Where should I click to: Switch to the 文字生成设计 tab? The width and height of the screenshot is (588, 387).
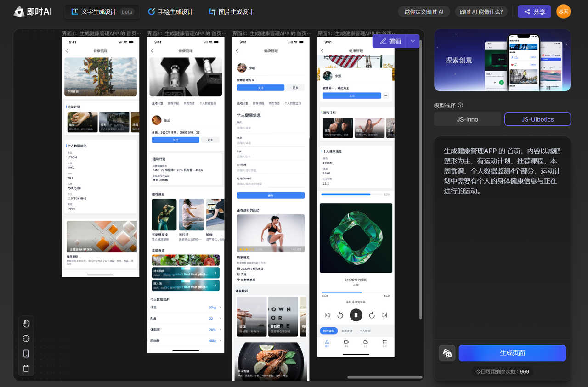(x=102, y=11)
